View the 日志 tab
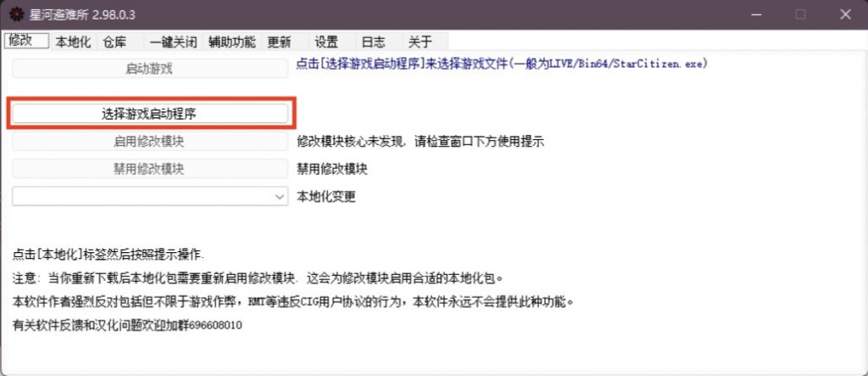This screenshot has width=868, height=376. pyautogui.click(x=373, y=42)
